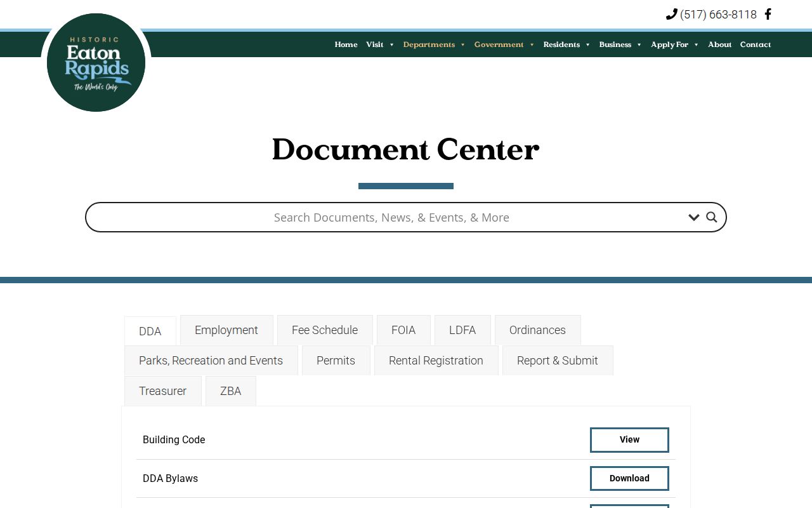
Task: Go to the Home page
Action: pos(346,44)
